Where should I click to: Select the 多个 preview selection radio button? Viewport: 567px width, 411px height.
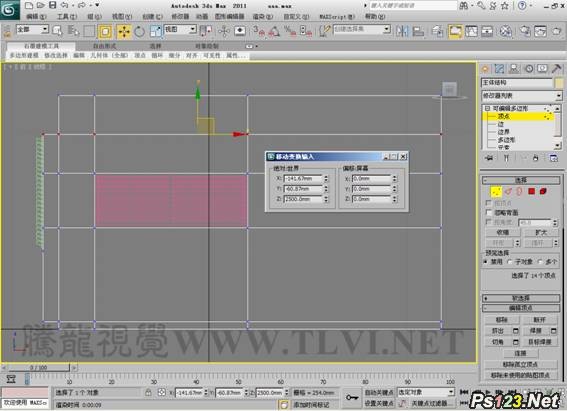(540, 262)
